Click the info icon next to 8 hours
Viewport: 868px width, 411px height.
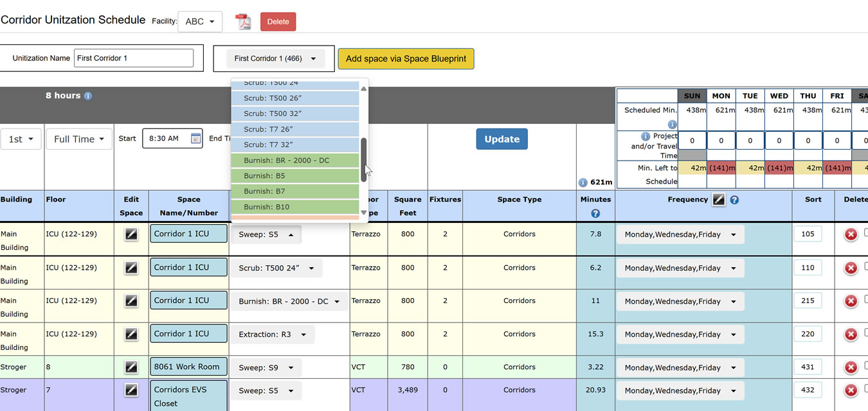87,95
